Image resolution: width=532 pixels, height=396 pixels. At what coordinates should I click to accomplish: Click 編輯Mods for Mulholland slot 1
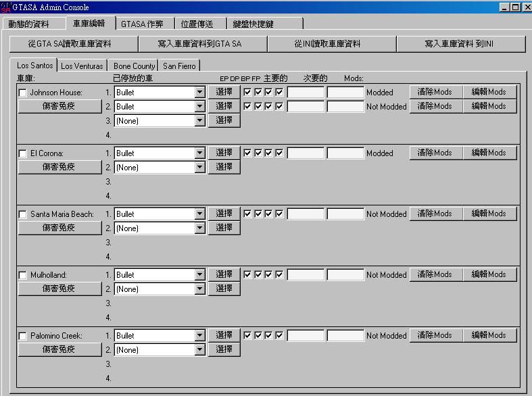coord(489,274)
